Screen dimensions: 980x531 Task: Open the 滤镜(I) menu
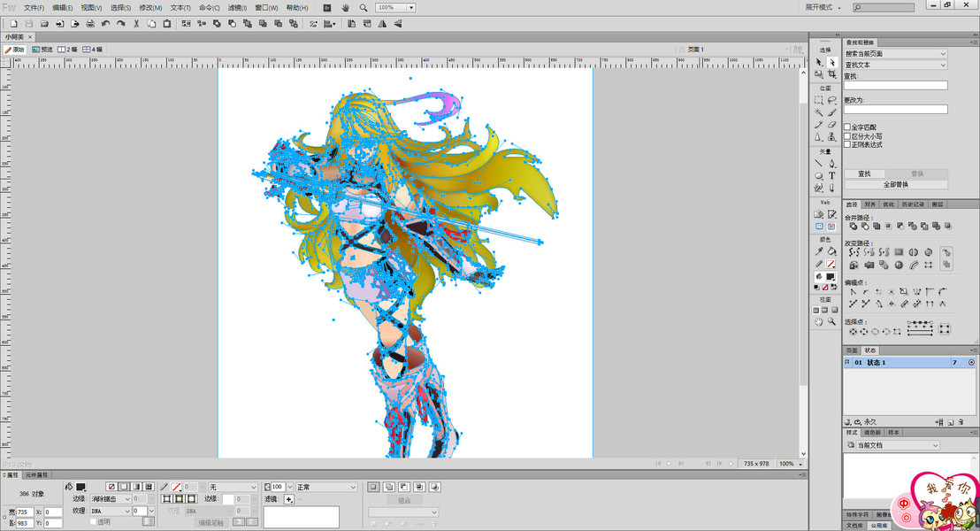[x=237, y=7]
